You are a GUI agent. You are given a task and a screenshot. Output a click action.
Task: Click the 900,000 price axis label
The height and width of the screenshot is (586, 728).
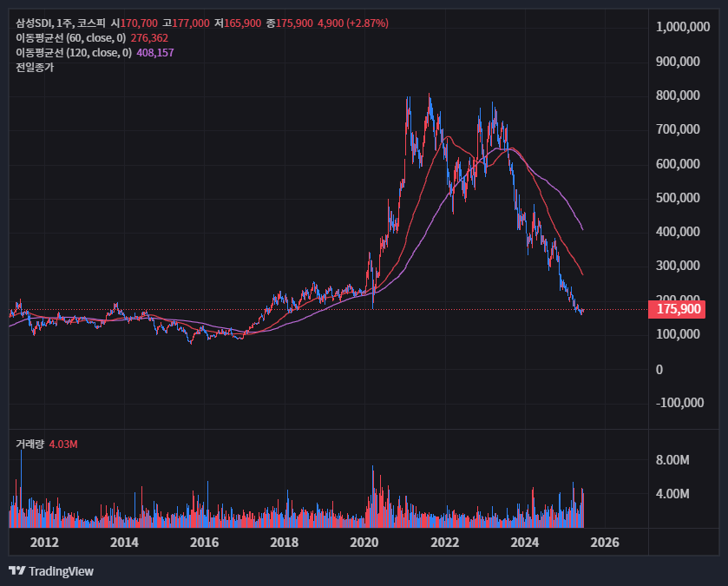(678, 62)
